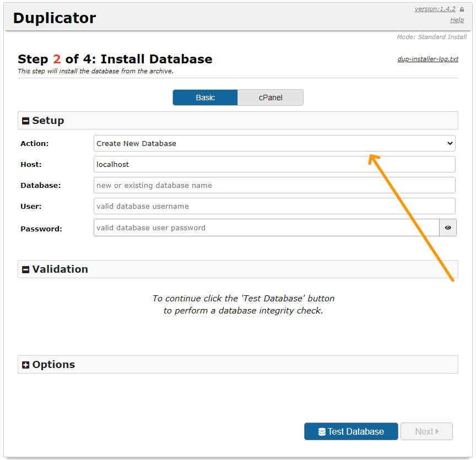Click the database icon on the Test Database button

tap(322, 432)
